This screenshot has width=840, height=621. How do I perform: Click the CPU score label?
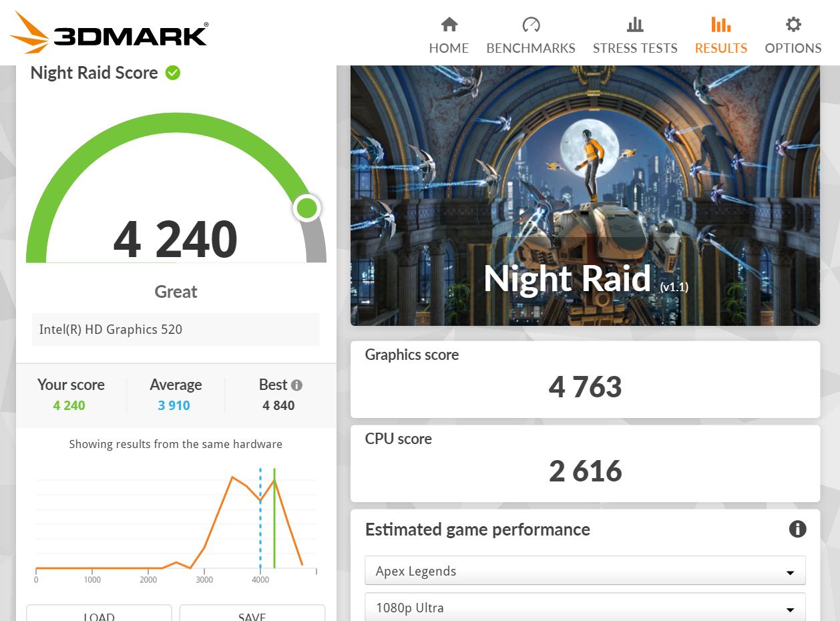click(x=398, y=439)
